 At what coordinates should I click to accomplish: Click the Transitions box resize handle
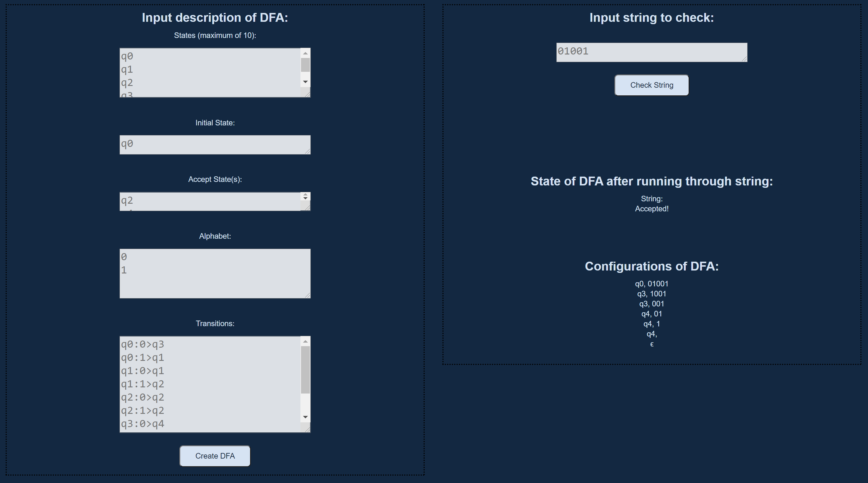(x=307, y=429)
